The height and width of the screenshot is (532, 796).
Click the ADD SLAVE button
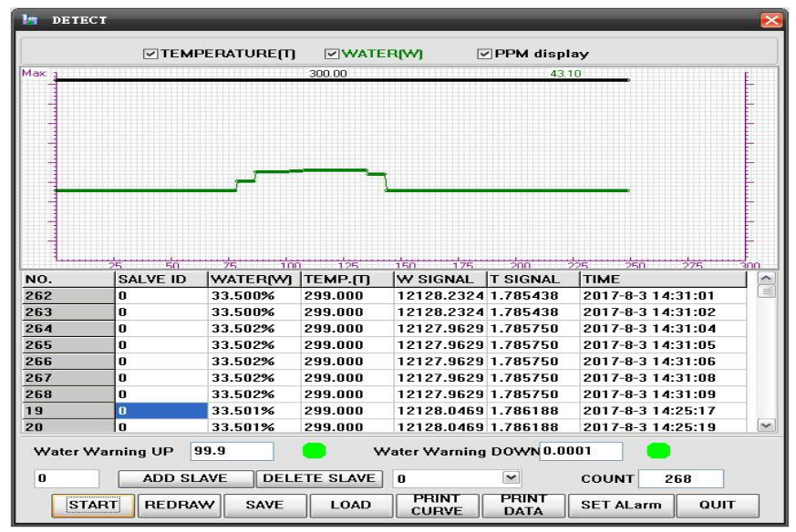click(185, 477)
